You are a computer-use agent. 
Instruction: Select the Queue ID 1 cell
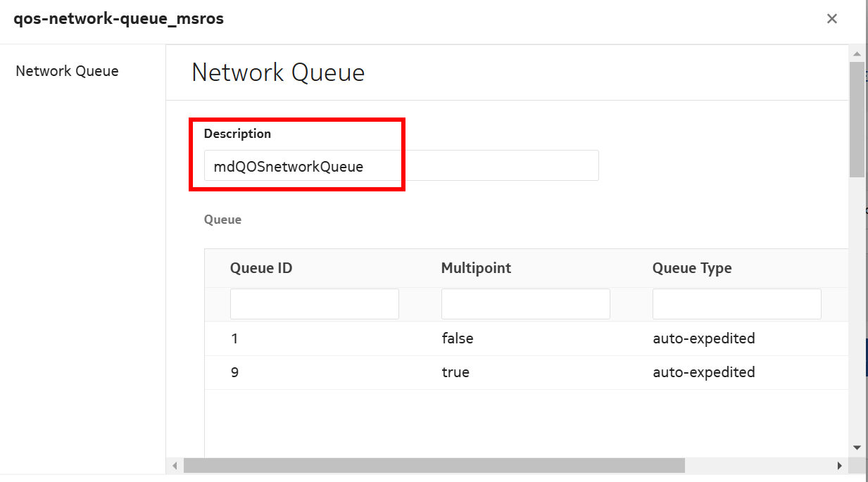tap(235, 338)
